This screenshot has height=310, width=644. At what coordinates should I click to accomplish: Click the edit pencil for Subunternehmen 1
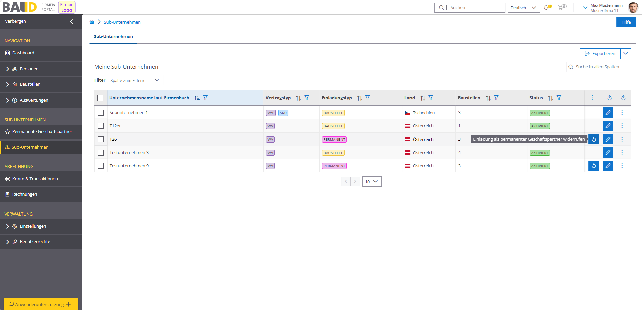pos(608,113)
